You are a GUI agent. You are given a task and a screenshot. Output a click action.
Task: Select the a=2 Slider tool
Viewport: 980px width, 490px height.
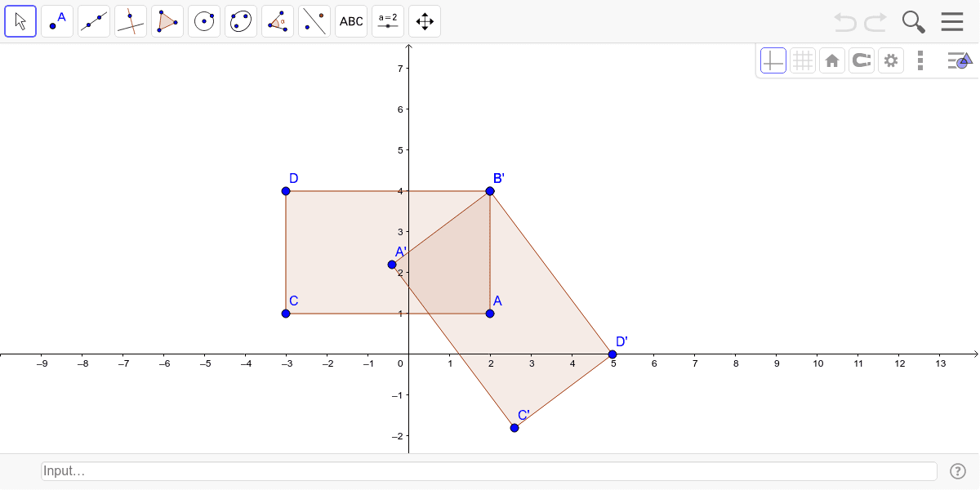tap(388, 21)
